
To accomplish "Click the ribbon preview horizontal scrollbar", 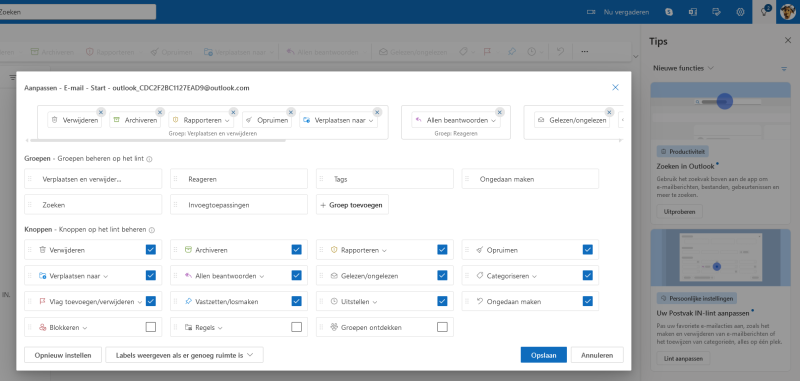I will click(158, 140).
